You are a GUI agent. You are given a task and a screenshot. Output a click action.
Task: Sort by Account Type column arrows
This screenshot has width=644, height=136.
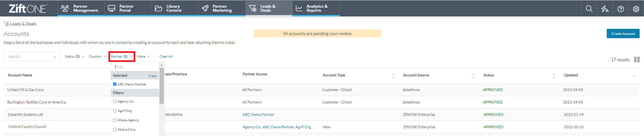(x=393, y=76)
